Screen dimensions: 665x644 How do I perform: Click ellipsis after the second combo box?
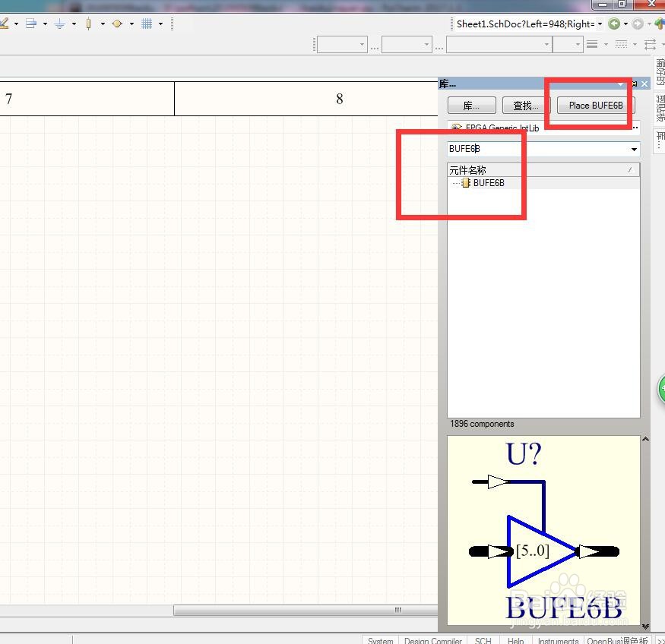[x=439, y=47]
